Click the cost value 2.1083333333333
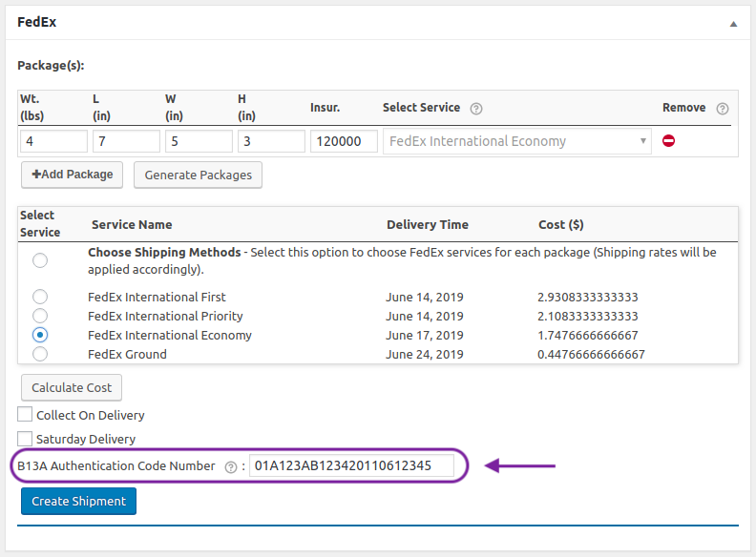The height and width of the screenshot is (557, 756). pyautogui.click(x=588, y=316)
